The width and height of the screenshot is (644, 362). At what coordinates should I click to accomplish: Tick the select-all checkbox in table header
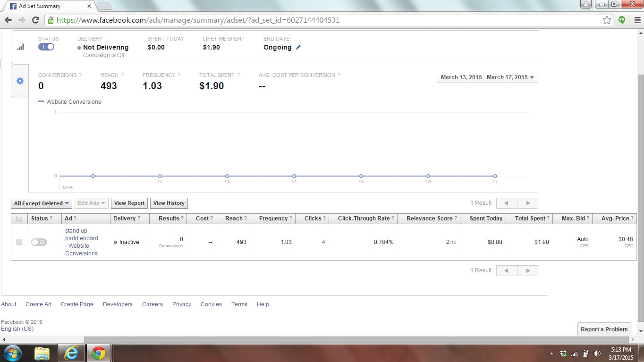pyautogui.click(x=19, y=219)
